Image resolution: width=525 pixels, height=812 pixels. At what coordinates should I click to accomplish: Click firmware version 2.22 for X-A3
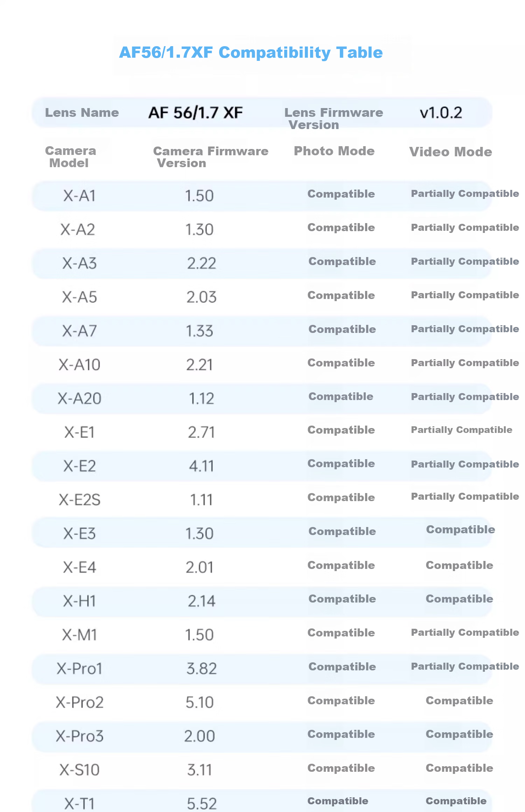coord(202,263)
